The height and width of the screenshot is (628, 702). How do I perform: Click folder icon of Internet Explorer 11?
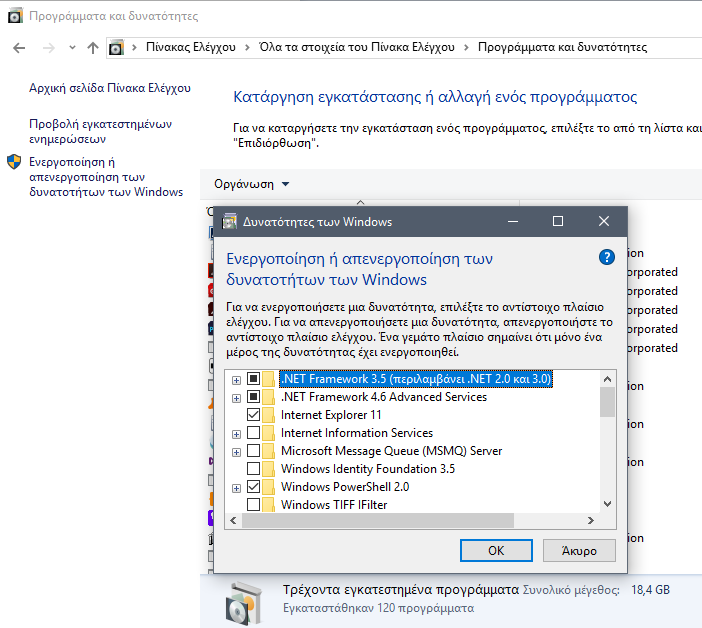click(268, 415)
